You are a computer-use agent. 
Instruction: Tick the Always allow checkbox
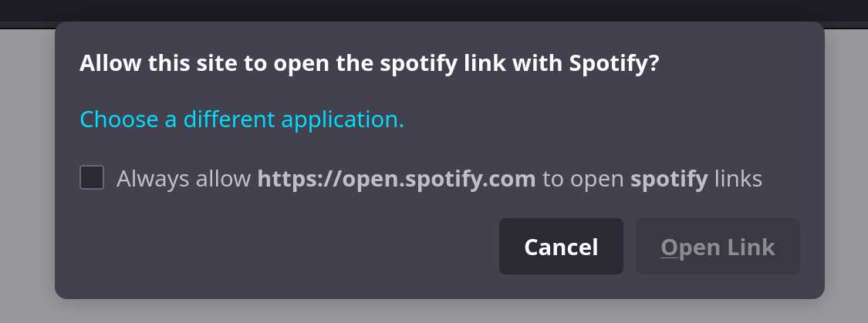(x=92, y=178)
